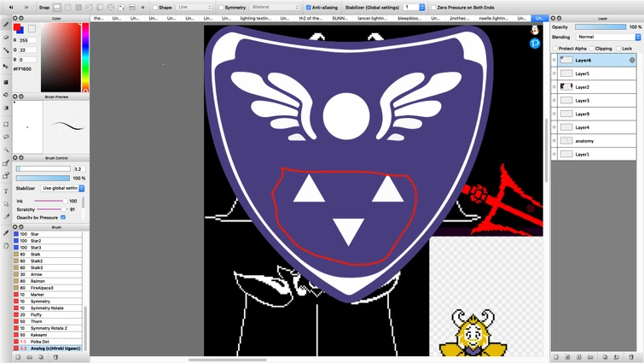
Task: Select the Dot tool
Action: 6,50
